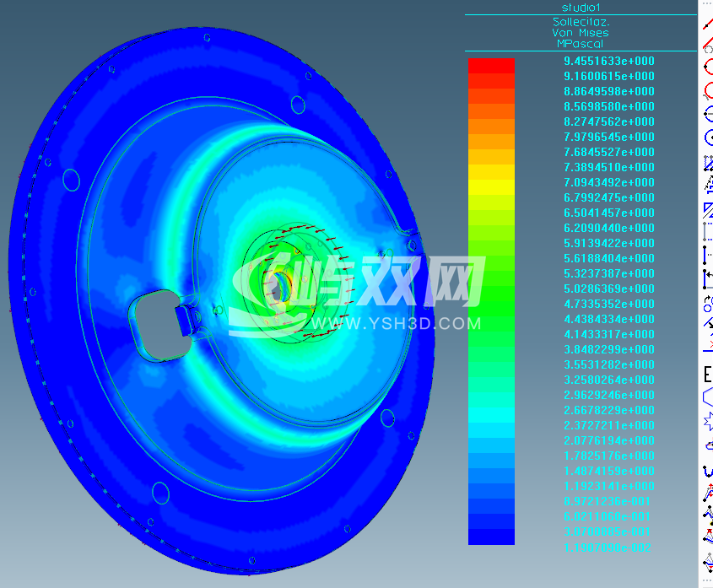Click the Sollecitaz. label in the legend
This screenshot has height=588, width=713.
[581, 22]
